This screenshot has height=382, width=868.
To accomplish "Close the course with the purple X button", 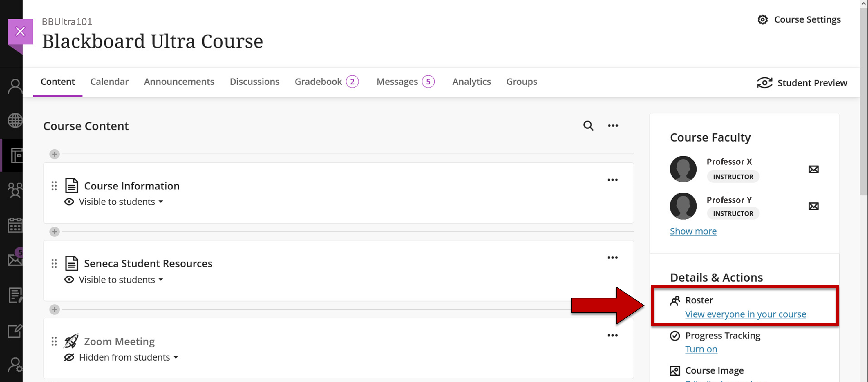I will (x=20, y=32).
